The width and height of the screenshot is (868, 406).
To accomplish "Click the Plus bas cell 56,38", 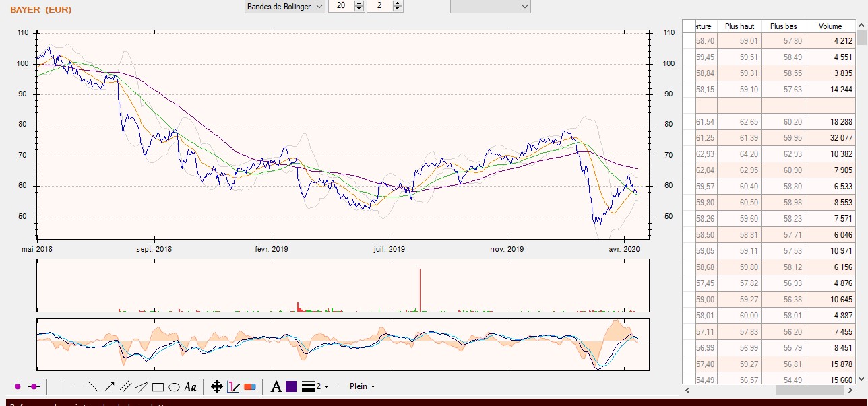I will [x=783, y=299].
